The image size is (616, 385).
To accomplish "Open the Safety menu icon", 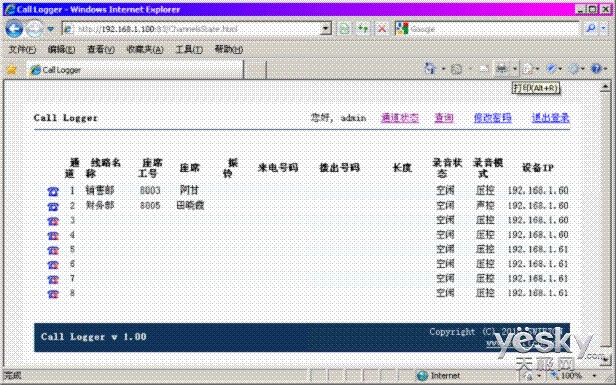I will point(552,69).
